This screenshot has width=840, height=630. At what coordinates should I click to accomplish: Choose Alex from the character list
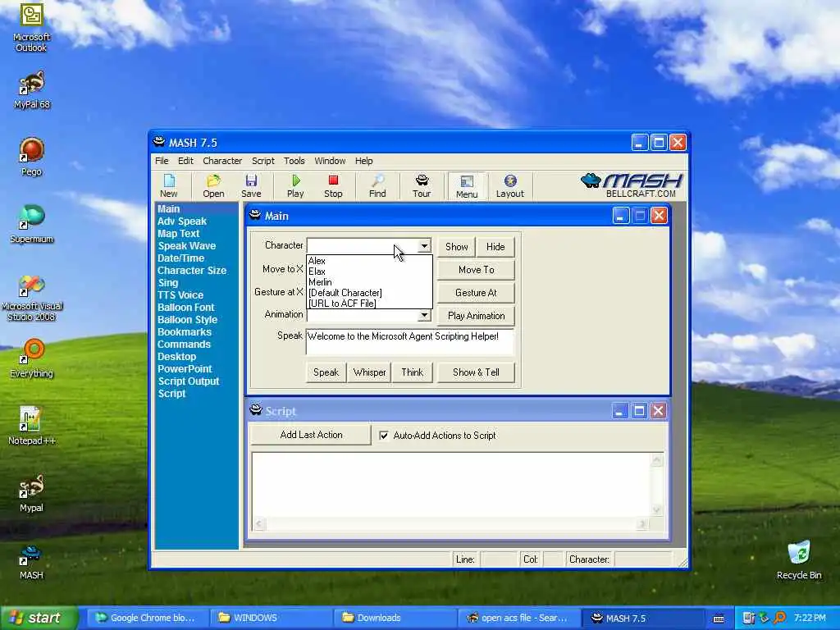coord(369,261)
